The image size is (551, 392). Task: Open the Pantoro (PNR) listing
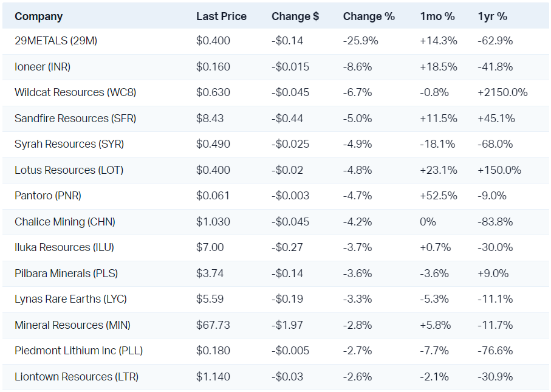(x=48, y=196)
